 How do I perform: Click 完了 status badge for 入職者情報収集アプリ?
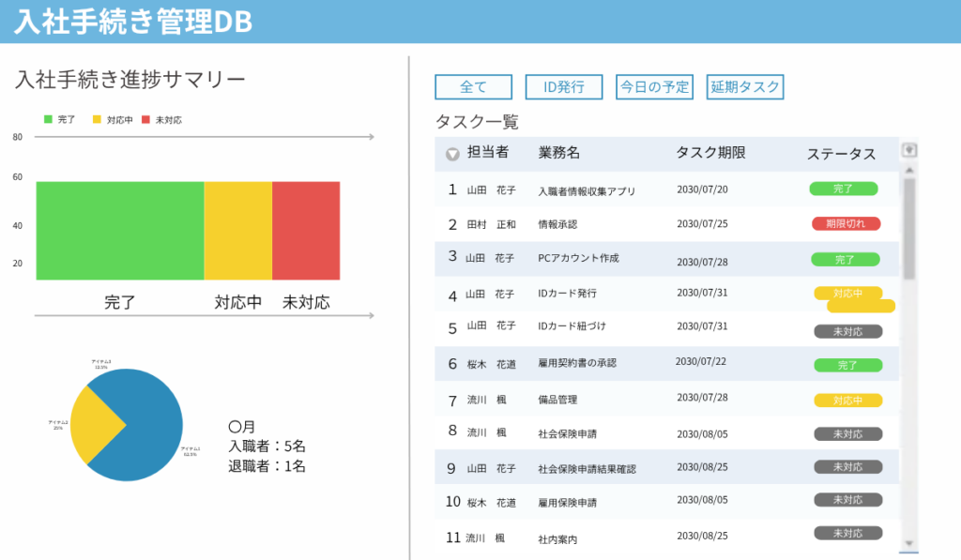(844, 189)
